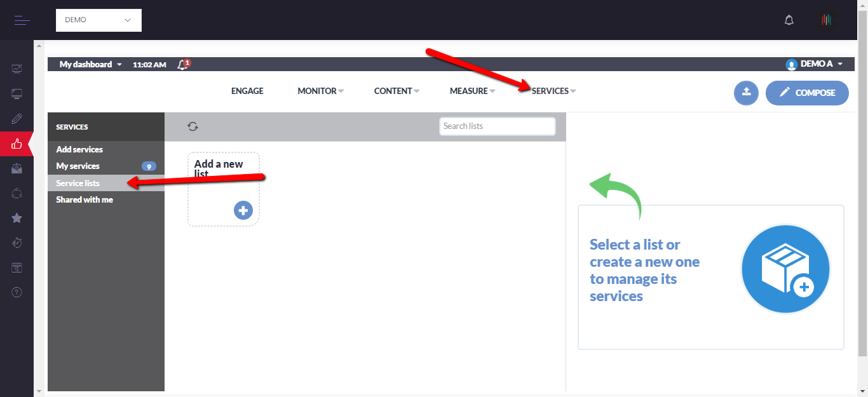Refresh the service lists
Viewport: 868px width, 397px height.
click(x=193, y=126)
